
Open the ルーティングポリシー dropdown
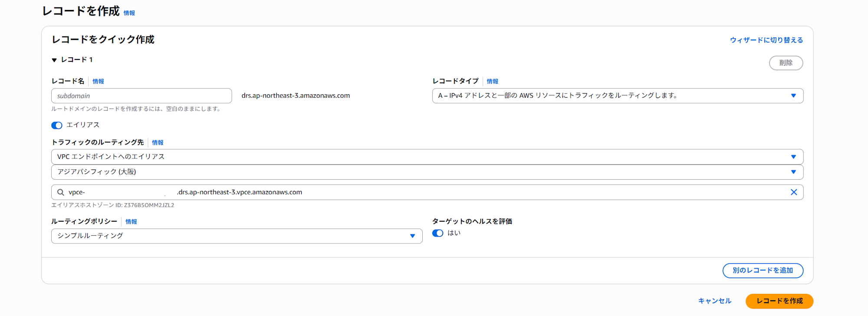237,236
